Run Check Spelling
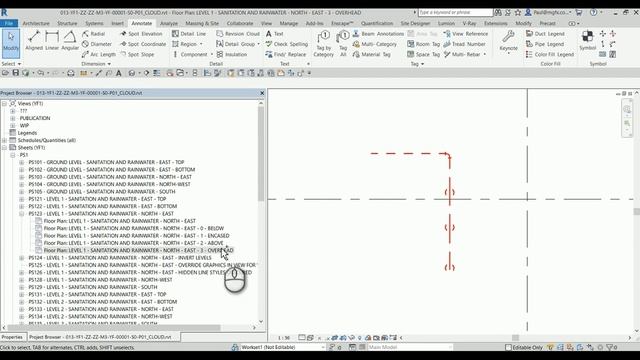This screenshot has height=360, width=640. tap(287, 44)
